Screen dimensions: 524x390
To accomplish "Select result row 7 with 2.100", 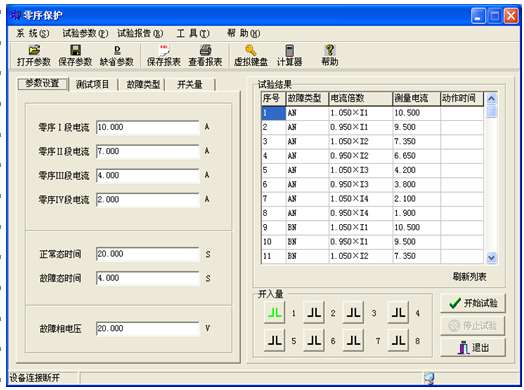I will pyautogui.click(x=372, y=199).
